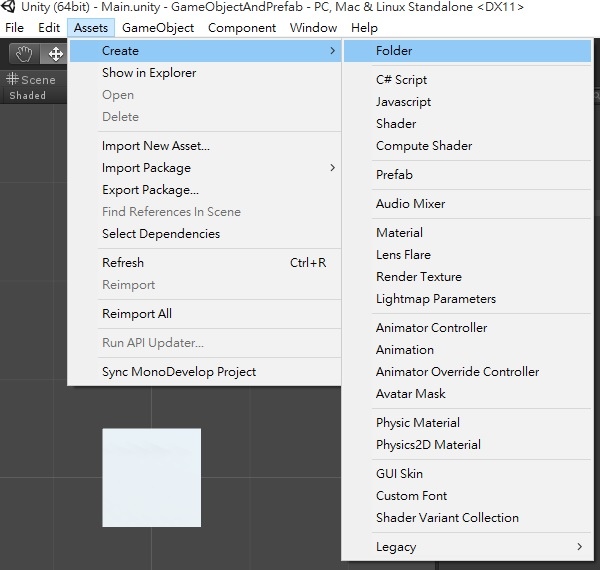Image resolution: width=600 pixels, height=570 pixels.
Task: Choose Import New Asset...
Action: pos(205,146)
